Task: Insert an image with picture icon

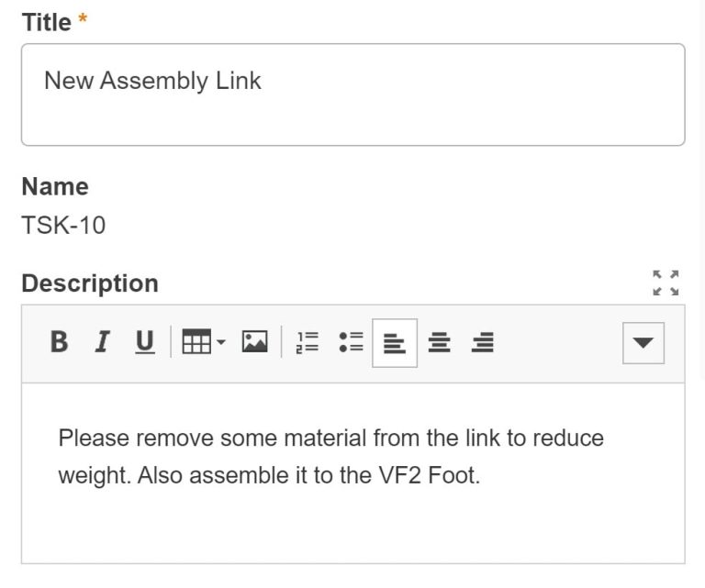Action: tap(255, 342)
